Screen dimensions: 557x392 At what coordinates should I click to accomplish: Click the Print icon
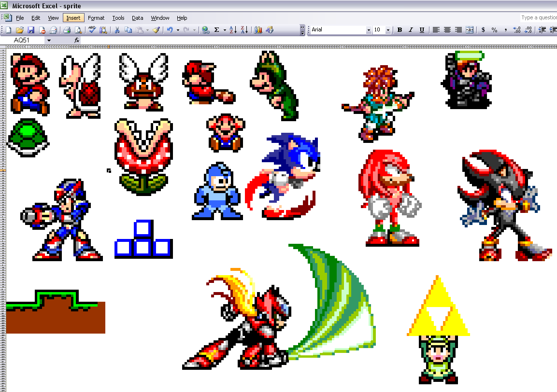click(67, 30)
